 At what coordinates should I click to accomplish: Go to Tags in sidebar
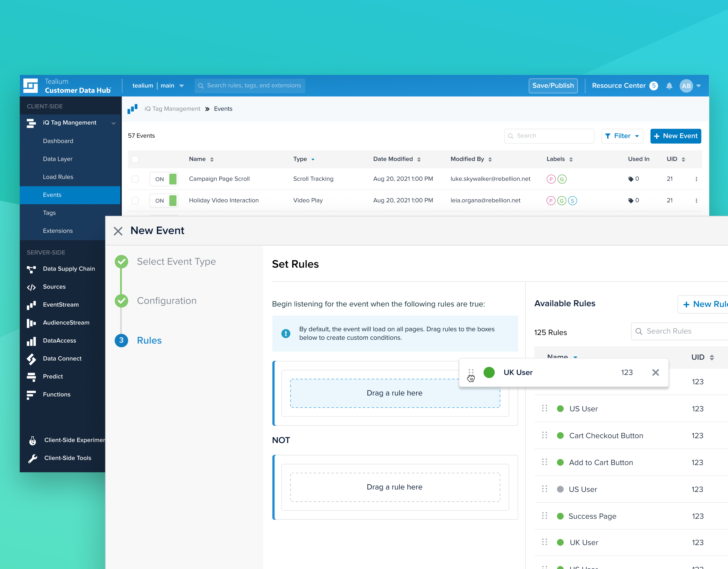[x=49, y=213]
